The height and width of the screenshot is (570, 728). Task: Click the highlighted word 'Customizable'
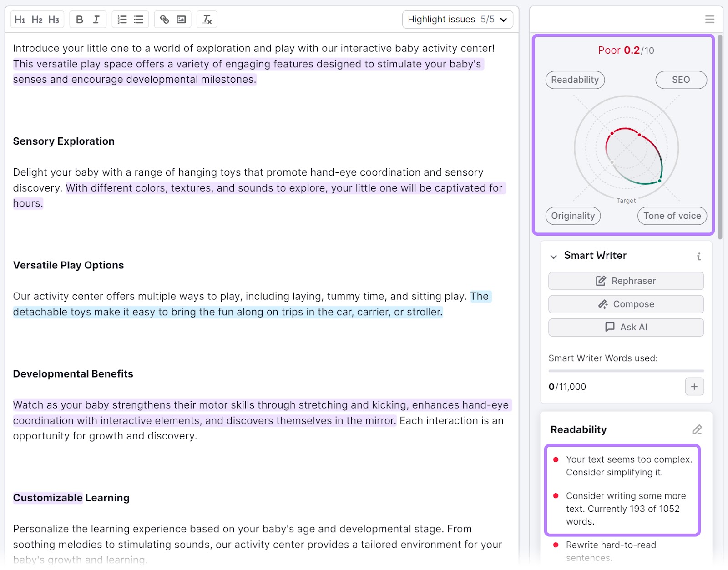coord(48,498)
